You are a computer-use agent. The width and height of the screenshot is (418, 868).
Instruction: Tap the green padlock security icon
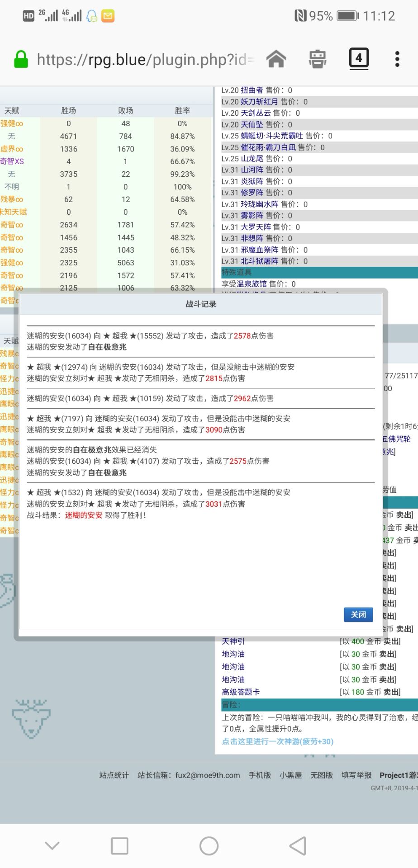tap(21, 59)
